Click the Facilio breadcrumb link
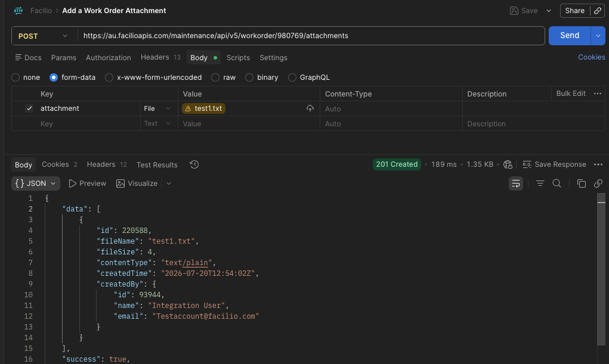 click(41, 11)
